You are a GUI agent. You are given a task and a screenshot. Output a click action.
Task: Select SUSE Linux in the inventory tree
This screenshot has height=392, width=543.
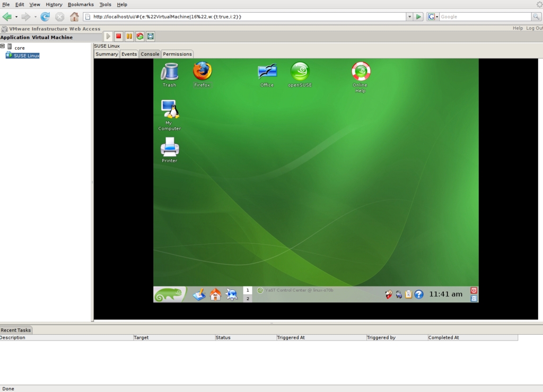click(x=26, y=56)
